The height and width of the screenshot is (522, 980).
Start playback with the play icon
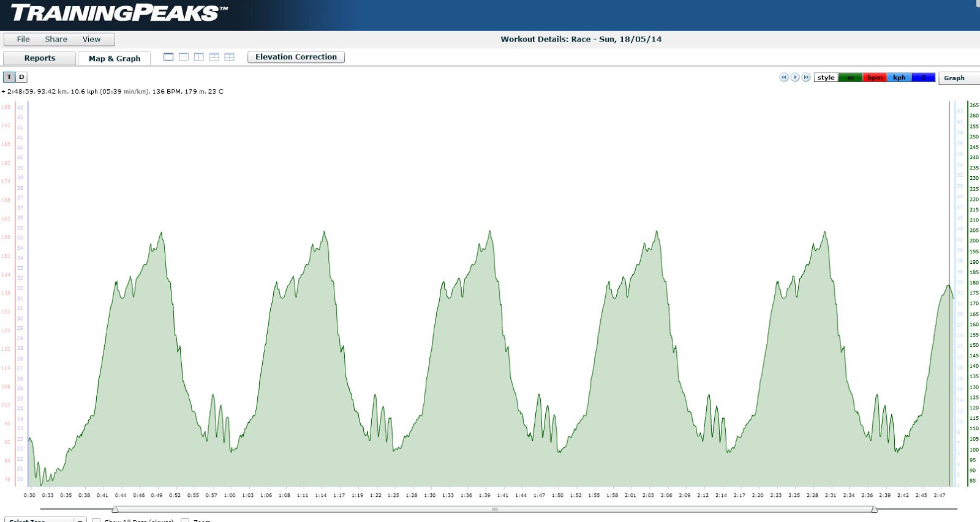[x=795, y=77]
